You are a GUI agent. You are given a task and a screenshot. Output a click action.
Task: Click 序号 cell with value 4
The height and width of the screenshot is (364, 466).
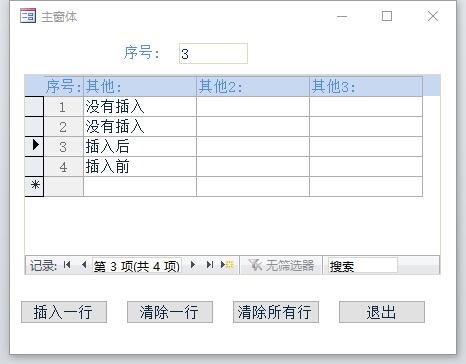pos(64,166)
